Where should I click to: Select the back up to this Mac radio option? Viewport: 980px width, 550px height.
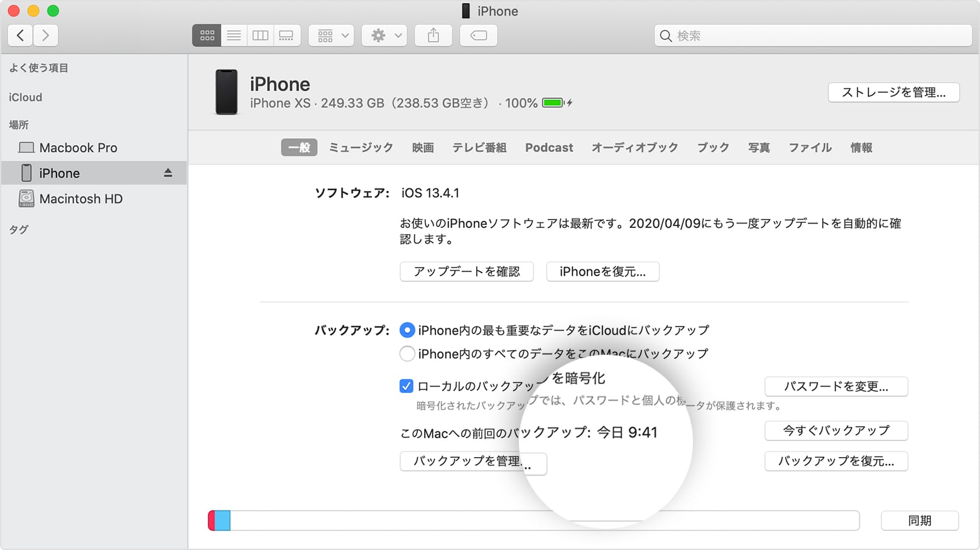(x=407, y=353)
